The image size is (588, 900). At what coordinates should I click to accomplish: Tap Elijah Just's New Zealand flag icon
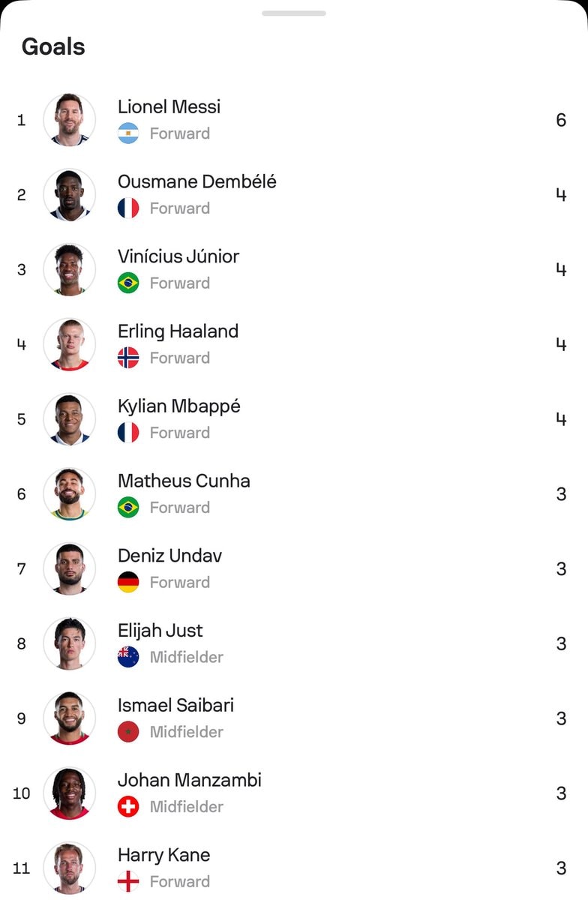pos(128,657)
